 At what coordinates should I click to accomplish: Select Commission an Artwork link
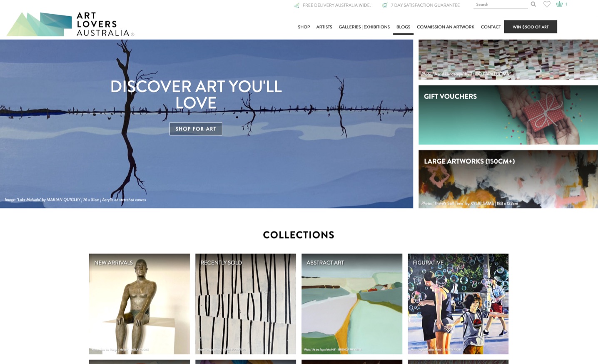[445, 27]
